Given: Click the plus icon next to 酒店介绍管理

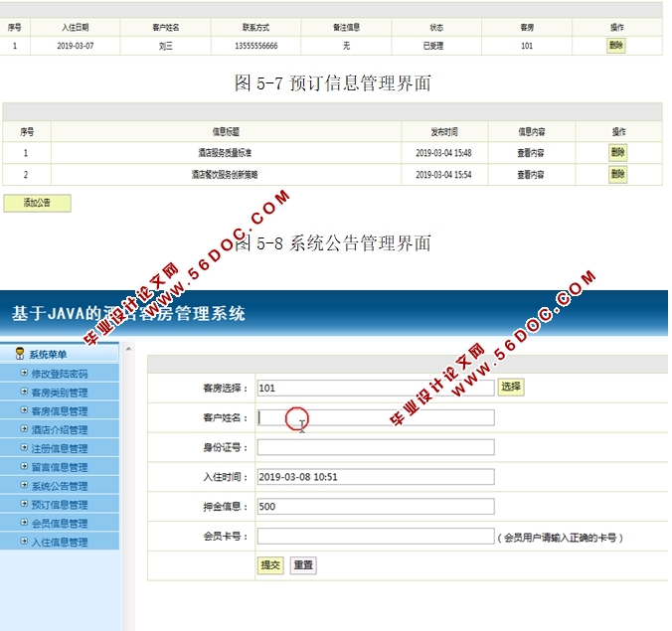Looking at the screenshot, I should click(25, 429).
